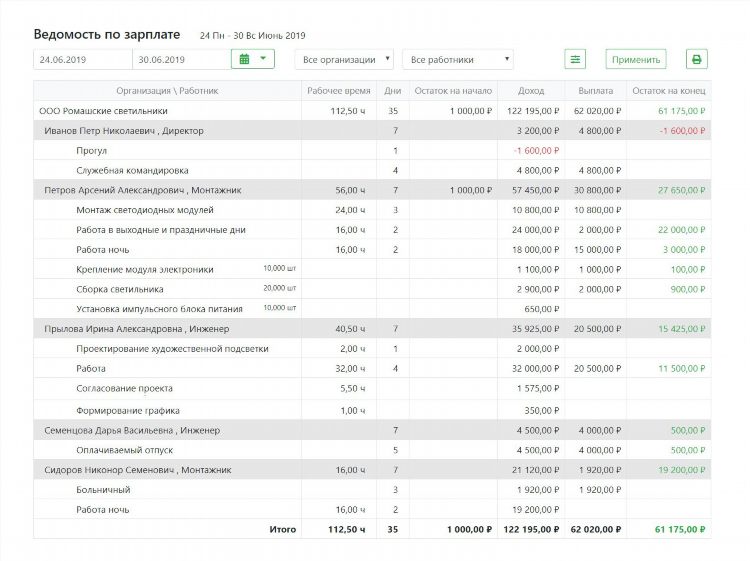Select Петров Арсений Александрович, Монтажник row
This screenshot has width=750, height=561.
coord(372,190)
